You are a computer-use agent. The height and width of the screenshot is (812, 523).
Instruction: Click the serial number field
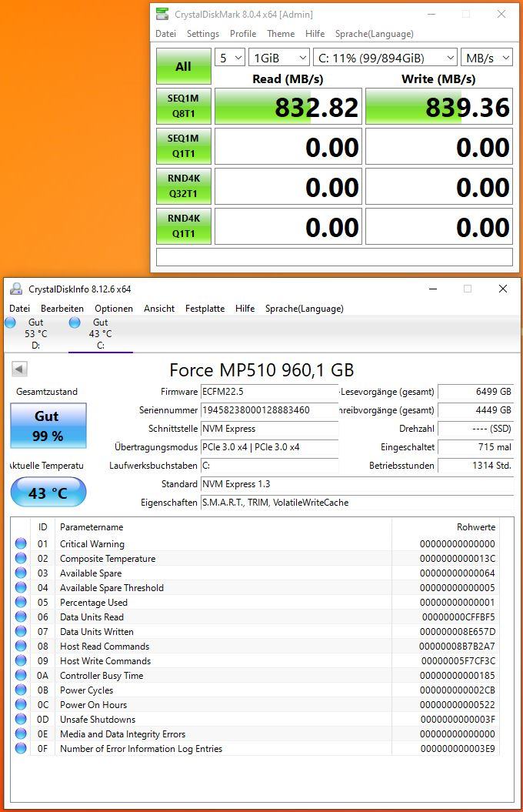pos(269,410)
